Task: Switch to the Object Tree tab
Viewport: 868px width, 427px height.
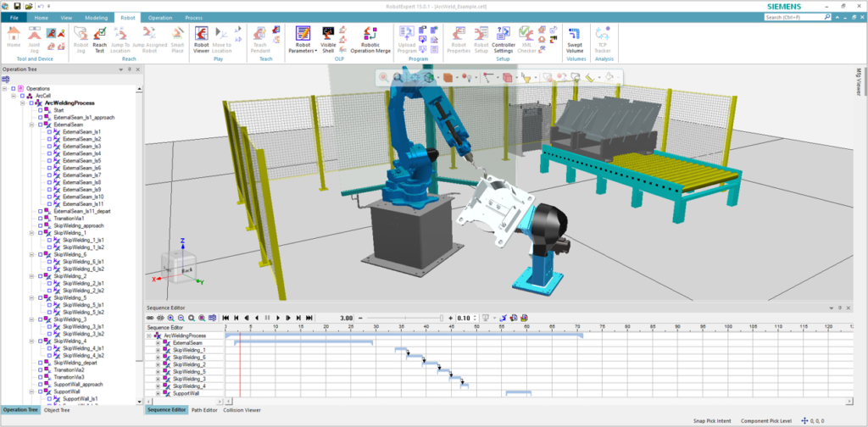Action: point(57,410)
